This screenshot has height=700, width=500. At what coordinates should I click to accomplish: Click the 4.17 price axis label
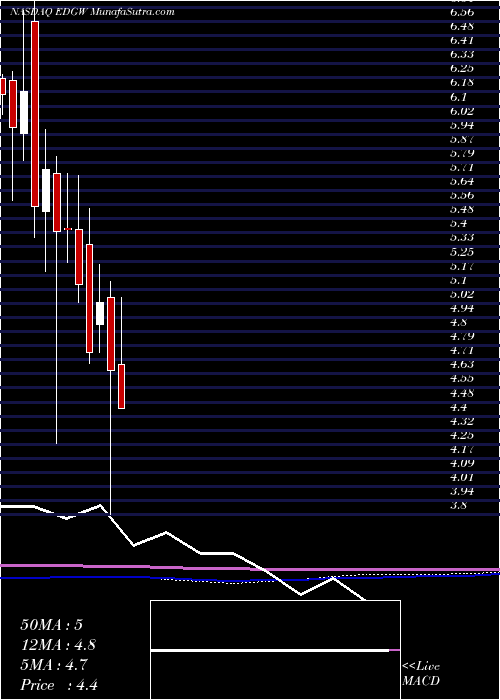pyautogui.click(x=462, y=449)
